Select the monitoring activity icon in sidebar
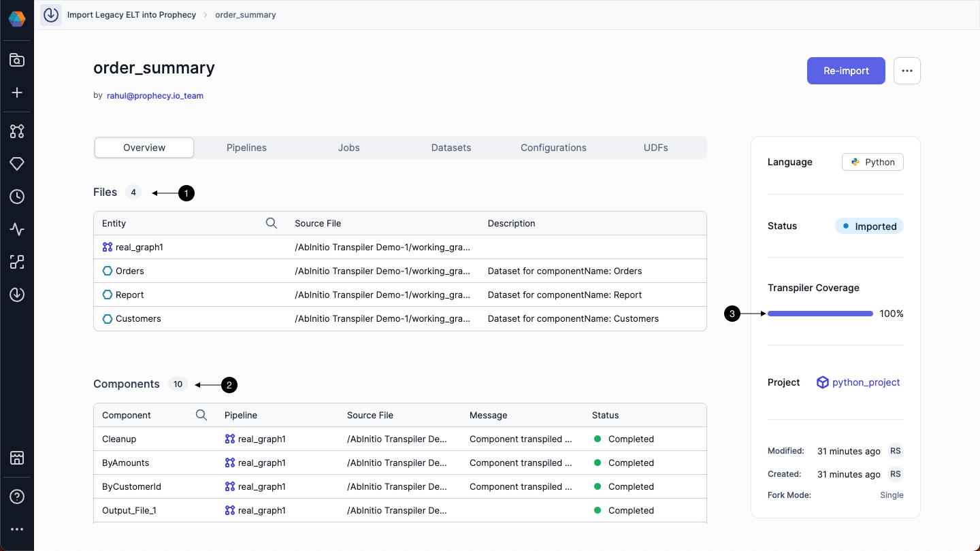980x551 pixels. click(16, 229)
